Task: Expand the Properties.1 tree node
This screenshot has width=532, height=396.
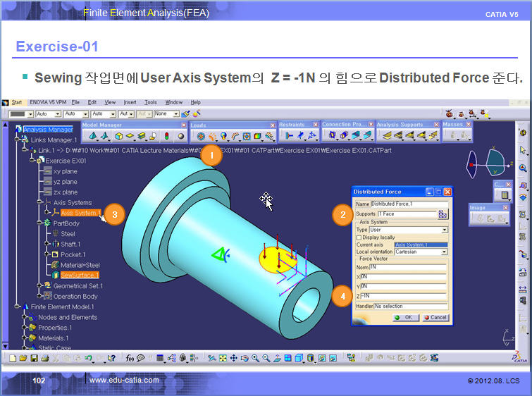Action: click(x=24, y=328)
